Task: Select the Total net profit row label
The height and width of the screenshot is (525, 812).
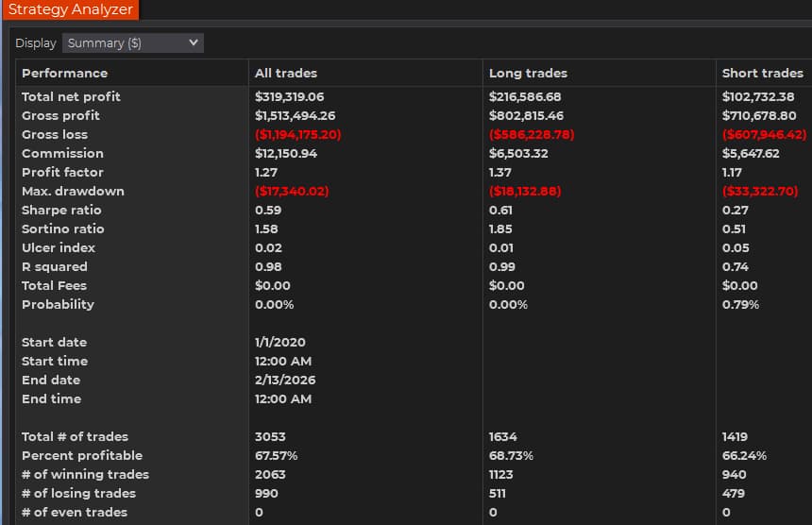Action: (71, 97)
